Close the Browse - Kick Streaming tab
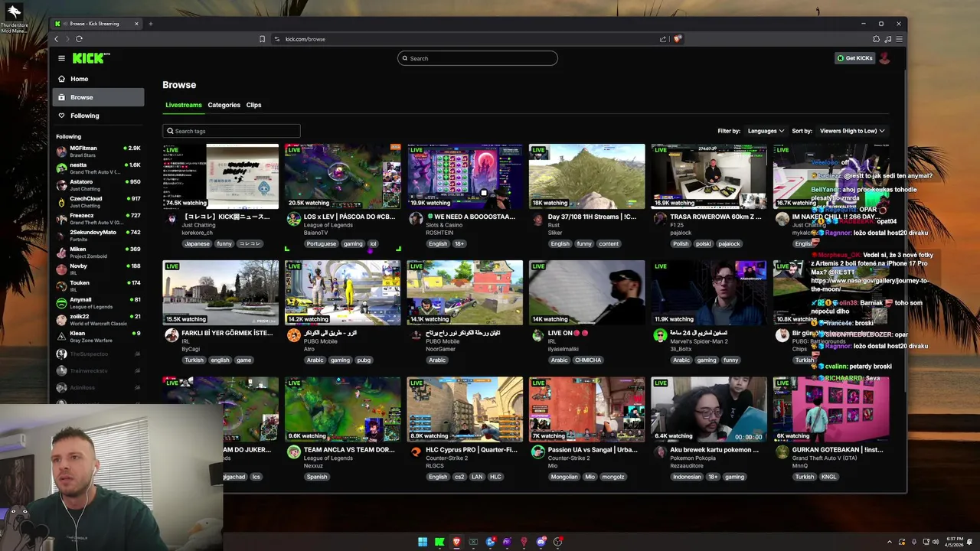This screenshot has width=980, height=551. tap(136, 24)
